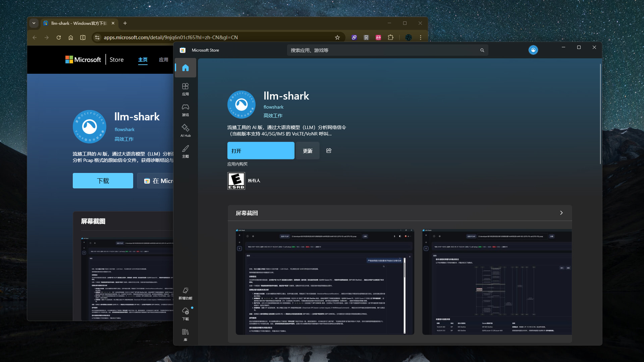This screenshot has height=362, width=644.
Task: Expand the screenshots section chevron
Action: pos(561,213)
